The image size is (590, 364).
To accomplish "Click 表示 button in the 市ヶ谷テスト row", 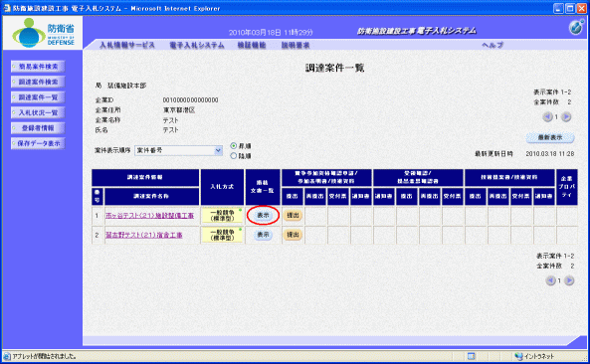I will click(x=263, y=215).
